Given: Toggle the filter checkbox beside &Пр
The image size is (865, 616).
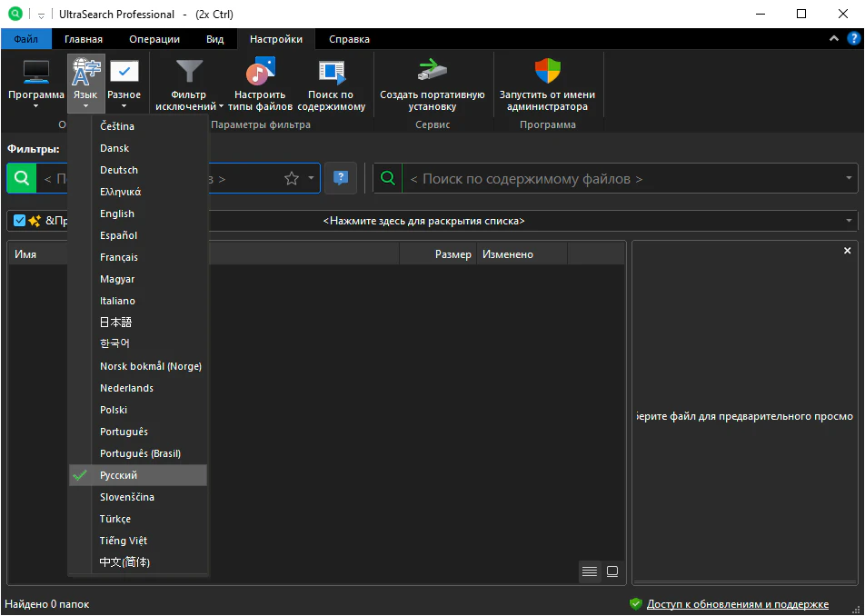Looking at the screenshot, I should (x=20, y=221).
